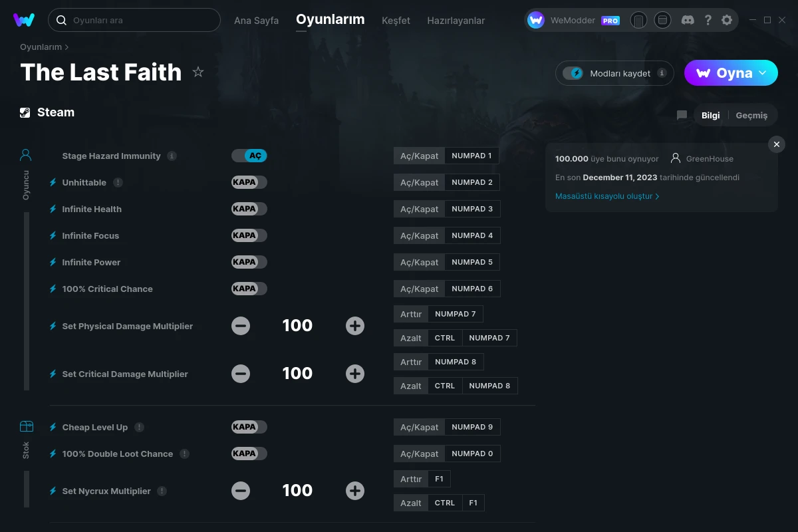Click Nycrux Multiplier value 100

click(x=297, y=491)
